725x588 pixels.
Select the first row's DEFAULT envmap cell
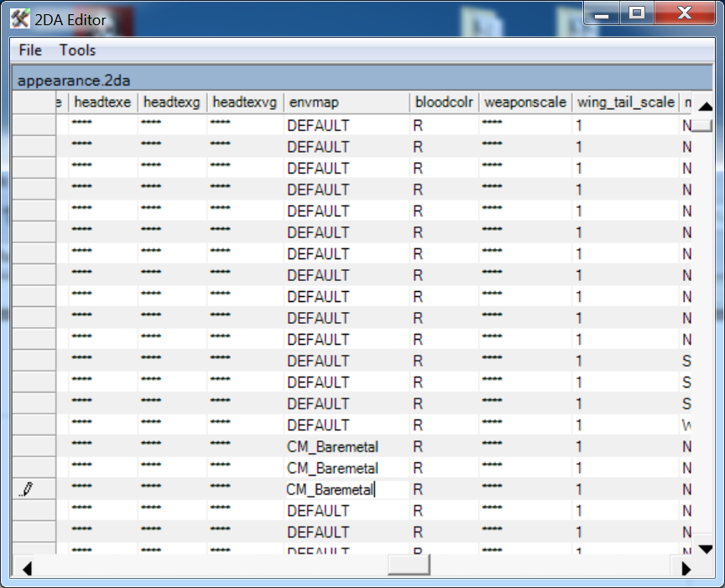pos(346,126)
